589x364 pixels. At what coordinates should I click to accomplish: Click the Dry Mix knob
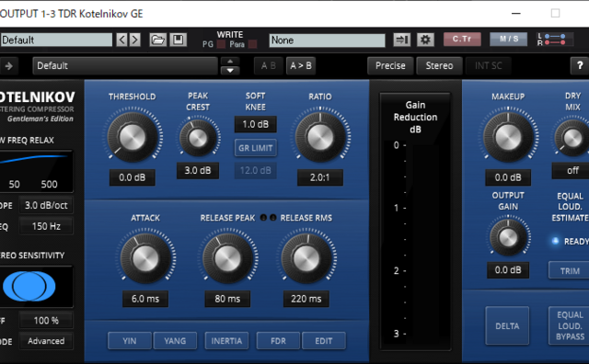tap(572, 139)
